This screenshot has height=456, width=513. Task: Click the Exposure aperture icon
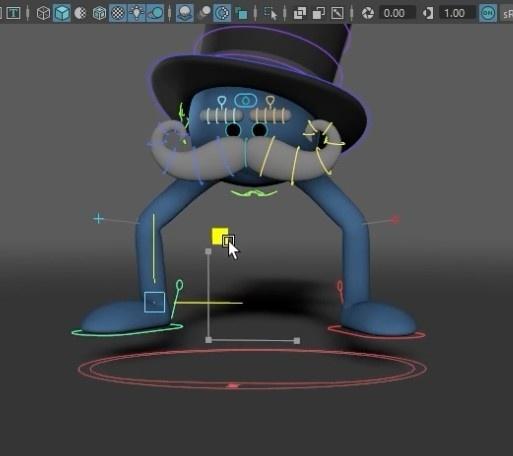tap(368, 13)
